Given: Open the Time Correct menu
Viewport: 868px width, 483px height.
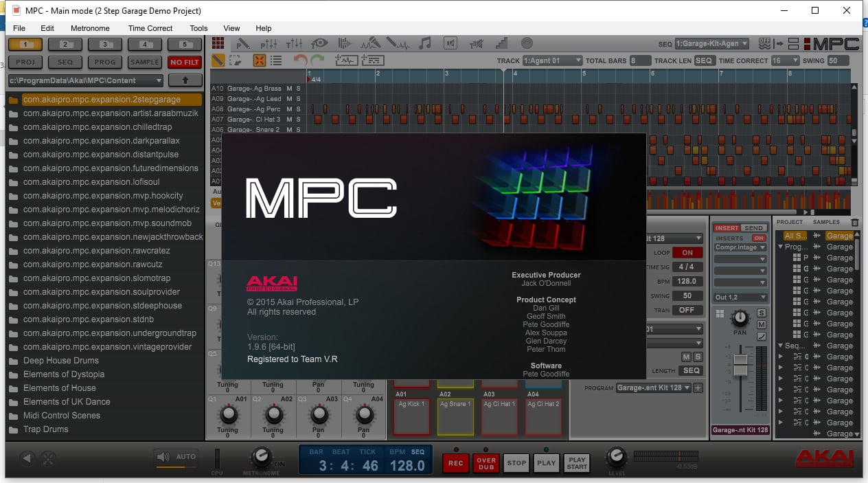Looking at the screenshot, I should (x=150, y=28).
